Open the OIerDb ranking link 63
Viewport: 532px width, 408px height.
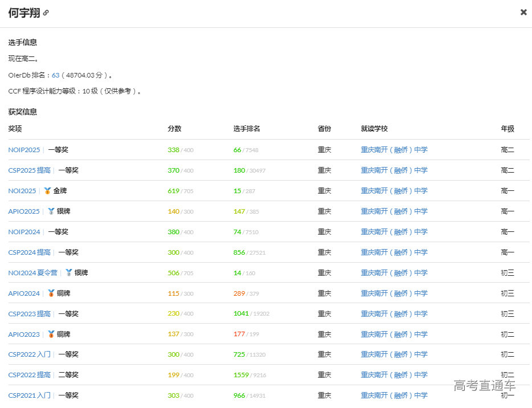(x=55, y=74)
